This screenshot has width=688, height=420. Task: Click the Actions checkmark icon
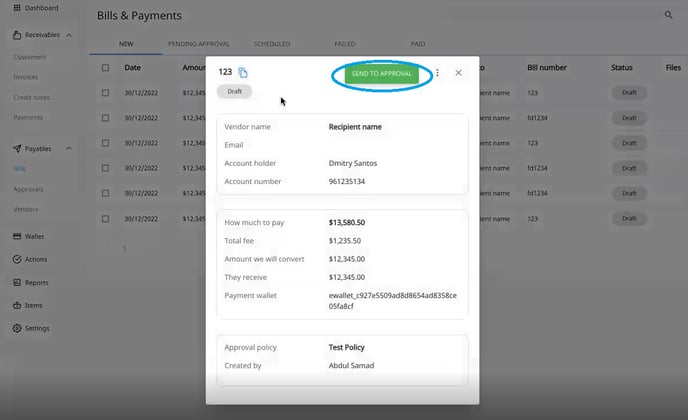17,259
